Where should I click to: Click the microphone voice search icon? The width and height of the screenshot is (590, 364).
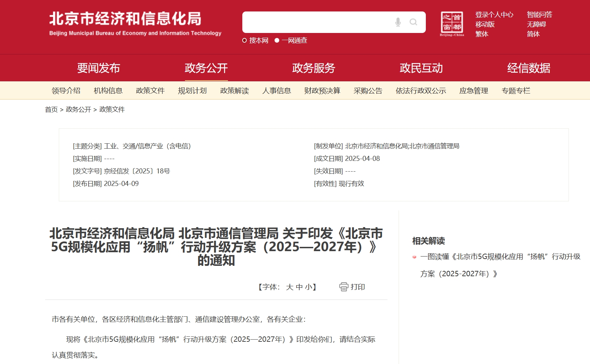pyautogui.click(x=398, y=22)
